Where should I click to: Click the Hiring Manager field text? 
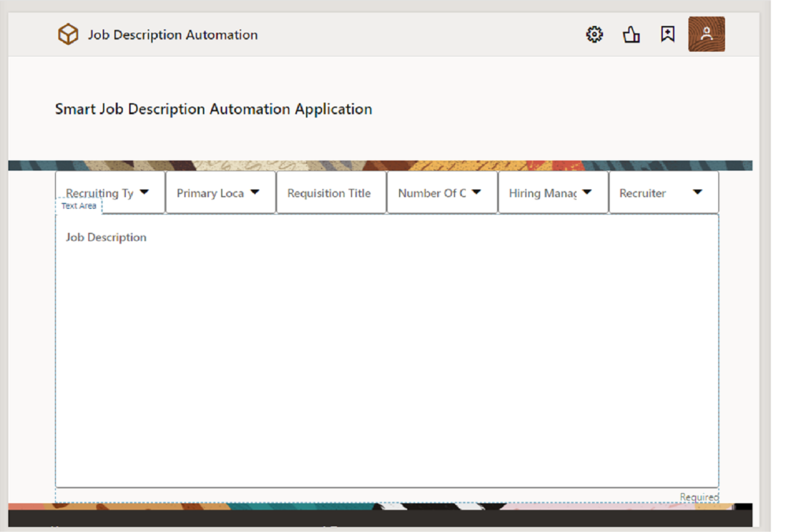[542, 193]
